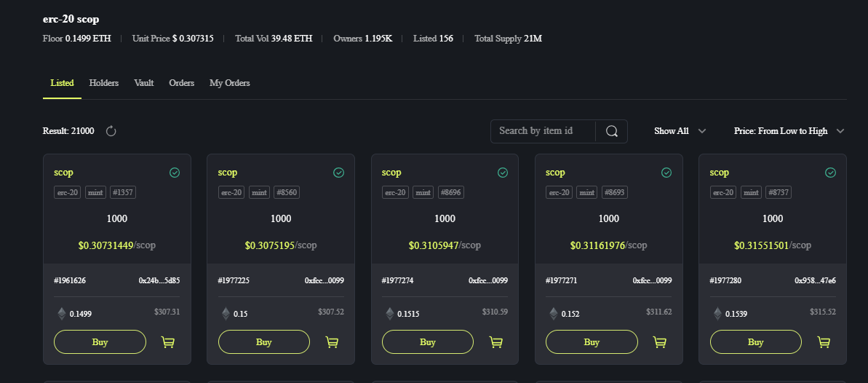Click the price $0.31551501/scop
This screenshot has height=383, width=868.
click(x=772, y=245)
